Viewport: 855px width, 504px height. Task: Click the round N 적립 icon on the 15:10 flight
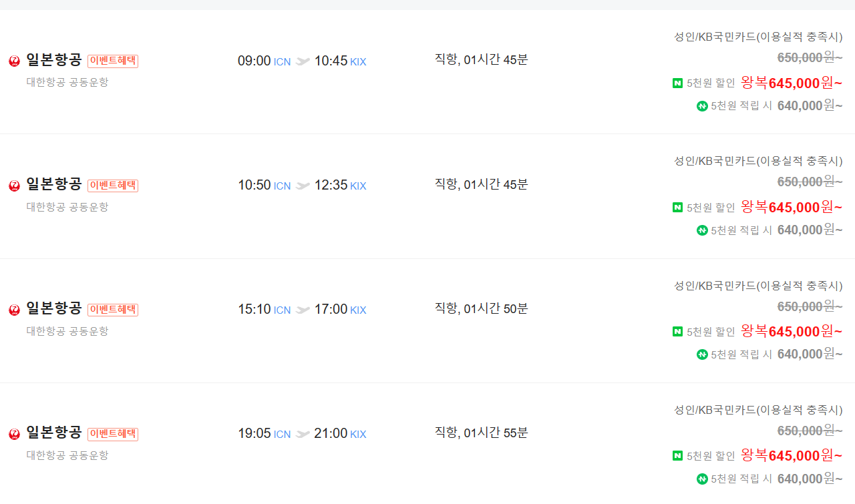click(701, 354)
